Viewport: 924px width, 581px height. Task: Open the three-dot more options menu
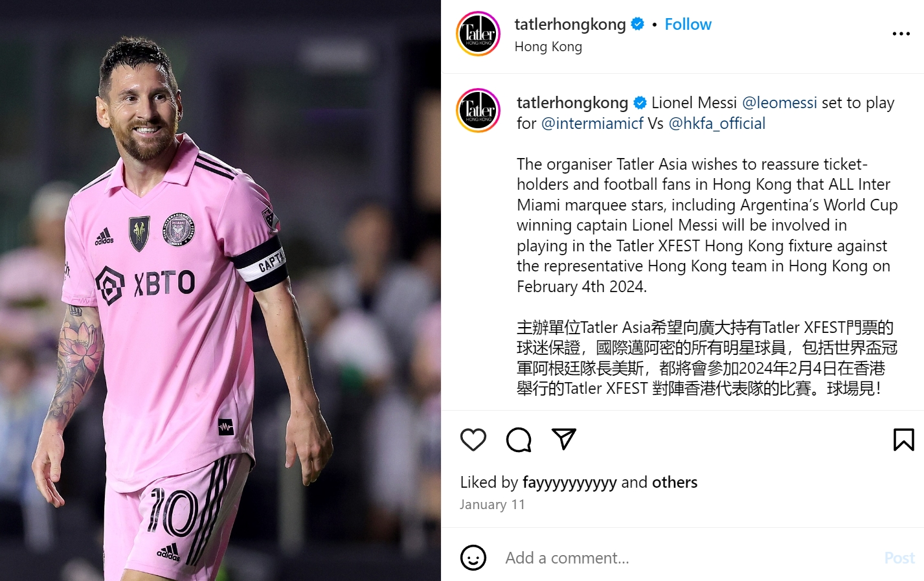coord(901,34)
